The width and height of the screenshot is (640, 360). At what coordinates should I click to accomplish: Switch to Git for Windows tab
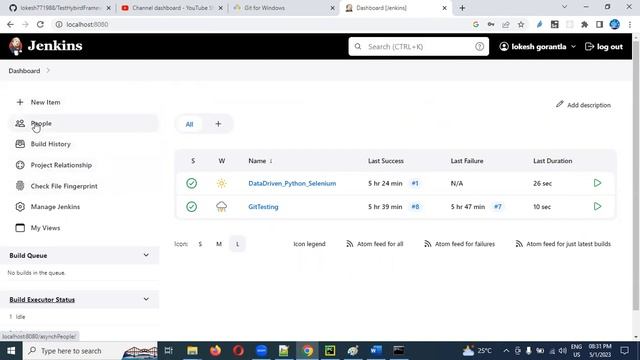coord(284,8)
